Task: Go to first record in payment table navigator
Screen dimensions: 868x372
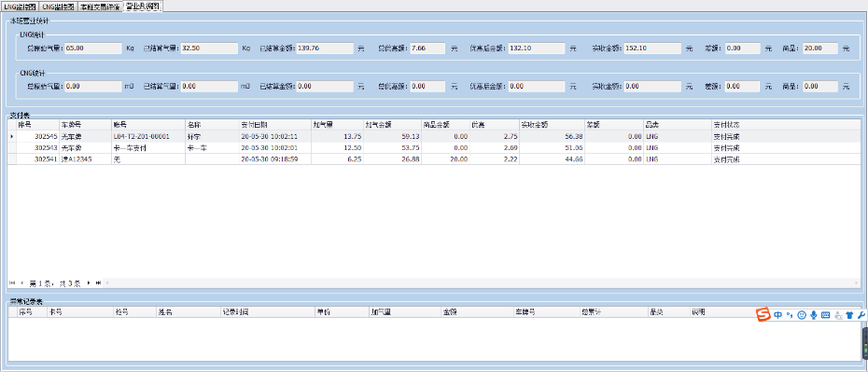Action: (12, 283)
